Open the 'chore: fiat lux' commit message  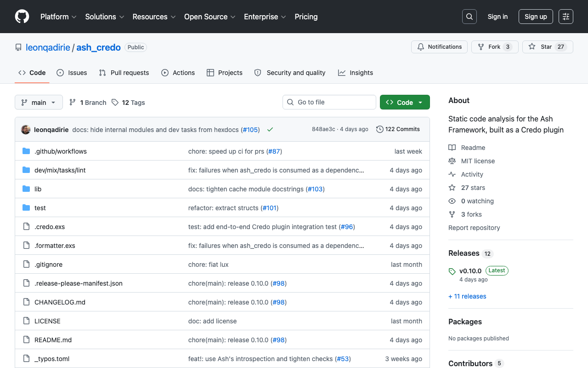209,264
